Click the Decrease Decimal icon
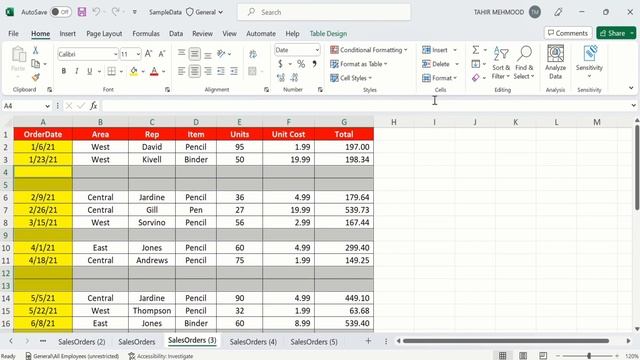The image size is (640, 360). [294, 77]
